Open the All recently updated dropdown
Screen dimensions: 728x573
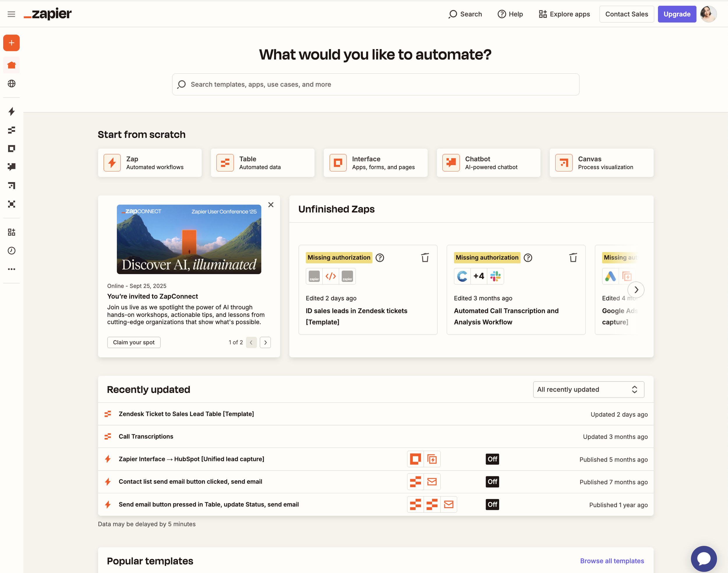pos(588,389)
